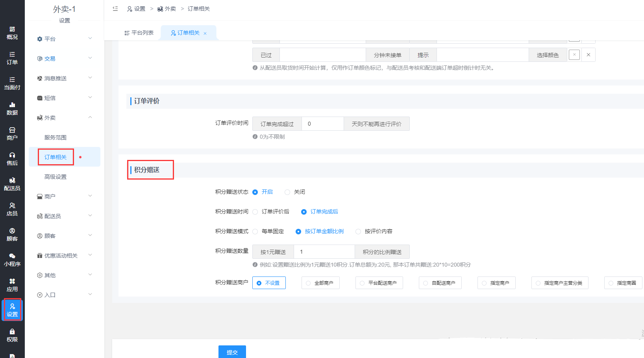Select 订单相关 under 外卖 menu
644x358 pixels.
65,157
